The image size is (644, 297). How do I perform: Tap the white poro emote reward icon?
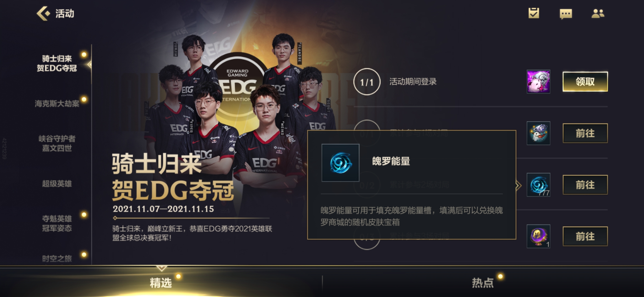coord(538,133)
